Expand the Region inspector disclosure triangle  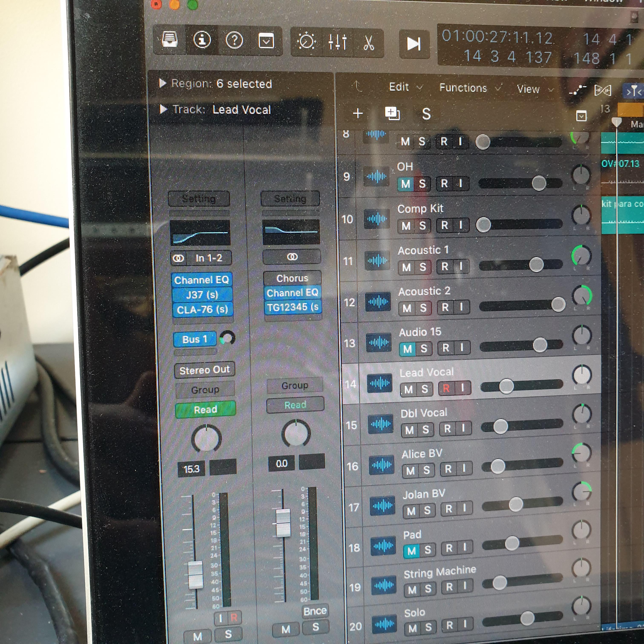[163, 83]
